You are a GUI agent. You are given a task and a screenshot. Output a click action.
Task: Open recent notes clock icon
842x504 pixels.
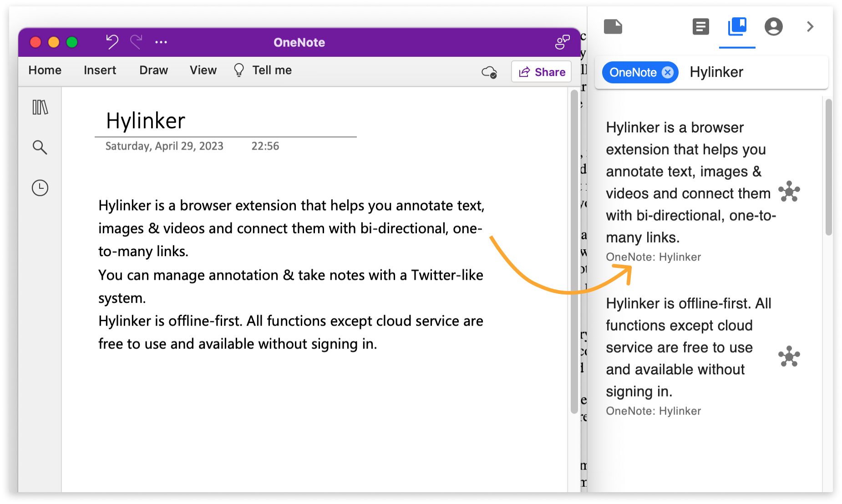(x=40, y=188)
